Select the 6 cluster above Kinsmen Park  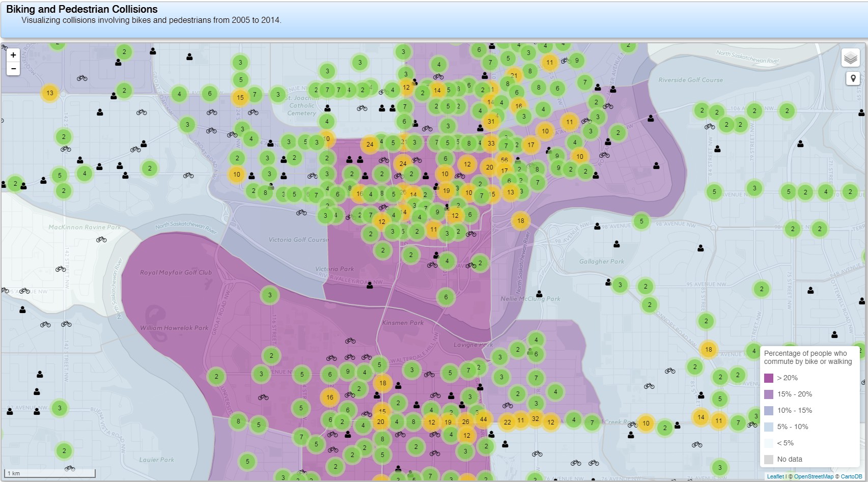coord(446,297)
